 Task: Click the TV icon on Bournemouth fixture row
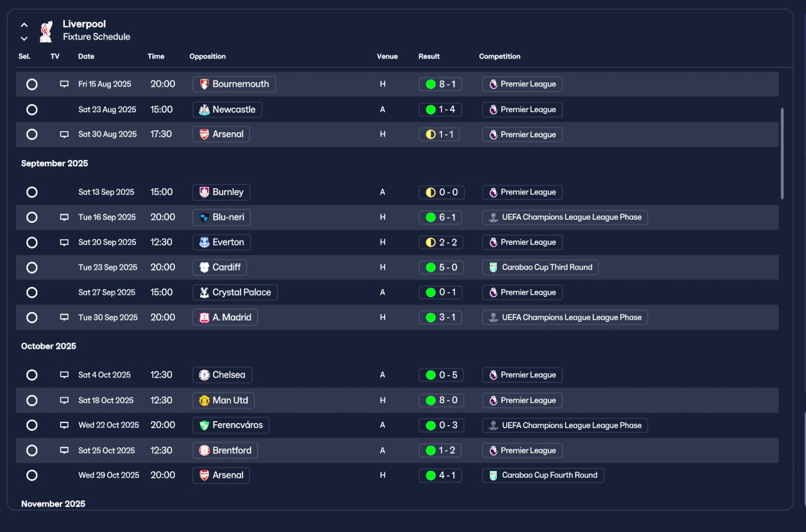(x=64, y=84)
